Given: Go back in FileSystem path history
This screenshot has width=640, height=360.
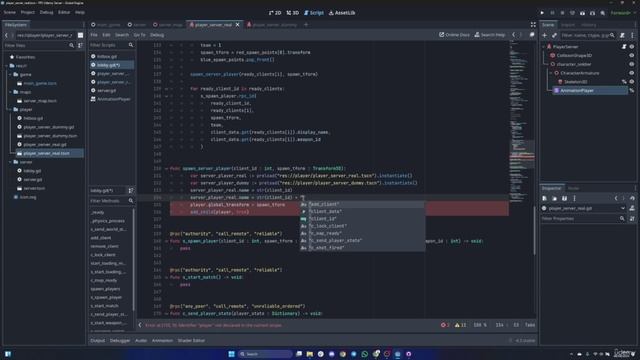Looking at the screenshot, I should [6, 36].
